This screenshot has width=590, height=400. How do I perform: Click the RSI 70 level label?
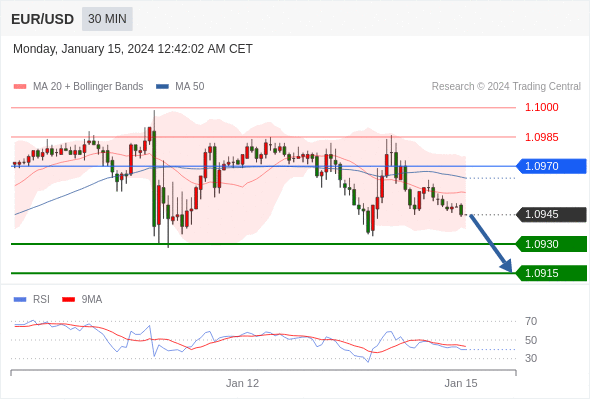[531, 321]
